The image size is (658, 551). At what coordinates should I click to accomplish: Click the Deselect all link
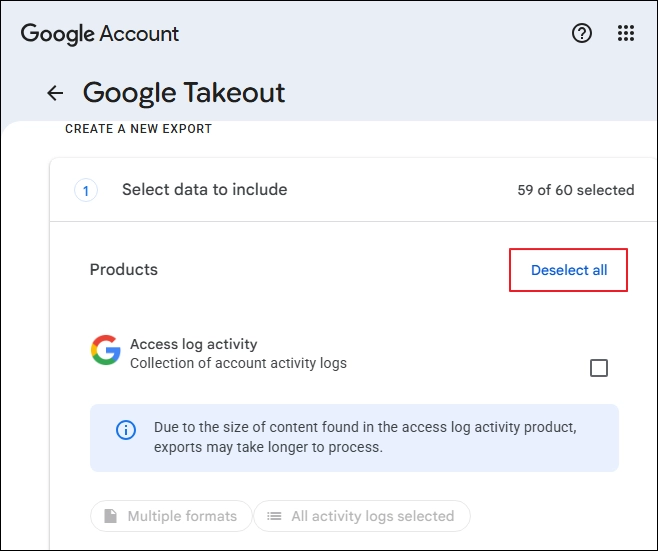(x=569, y=270)
